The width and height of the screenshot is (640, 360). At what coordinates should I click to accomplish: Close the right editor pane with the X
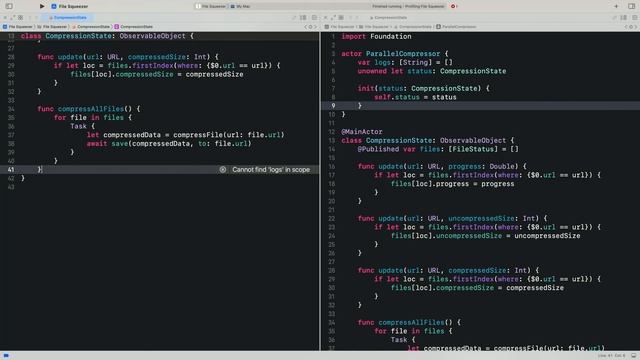pyautogui.click(x=325, y=18)
